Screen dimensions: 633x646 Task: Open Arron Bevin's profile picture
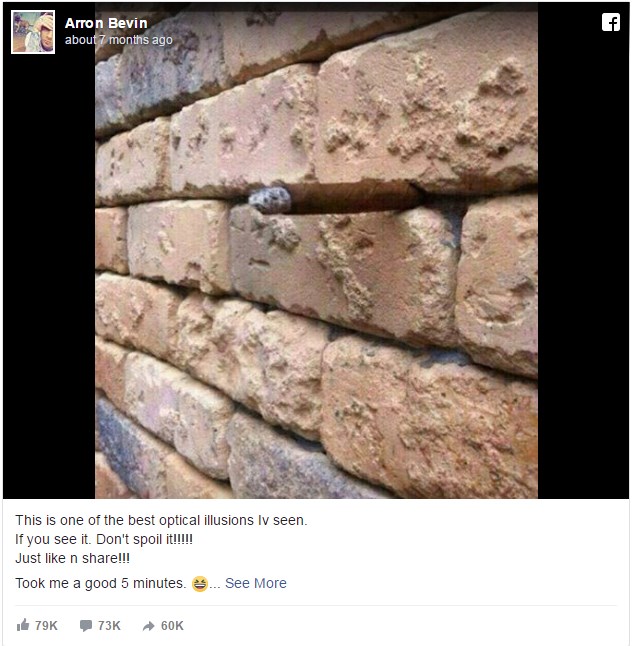33,32
